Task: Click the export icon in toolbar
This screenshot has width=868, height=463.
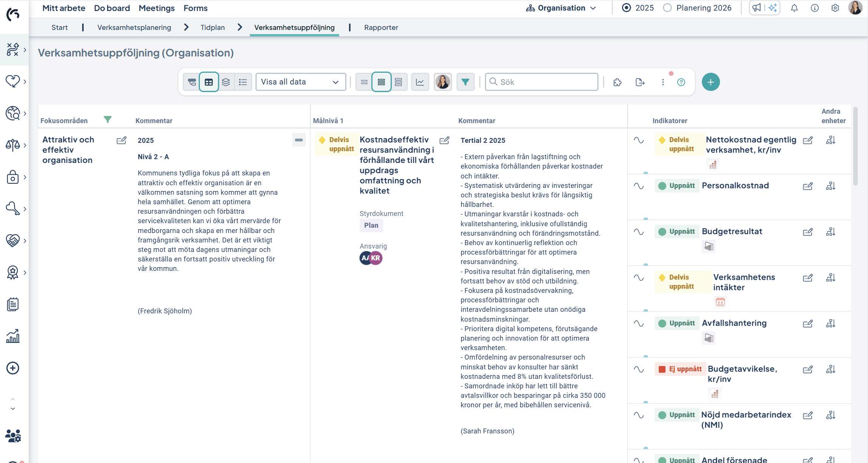Action: (640, 82)
